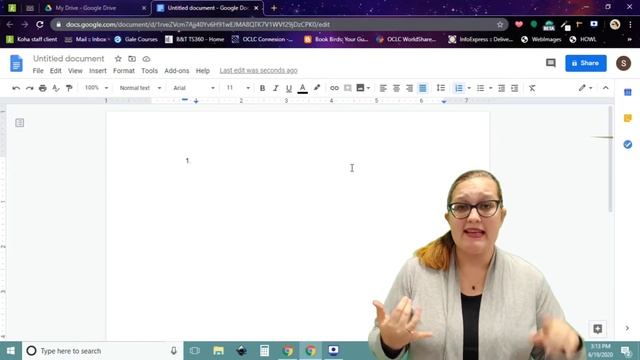Open the Arial font dropdown
Image resolution: width=640 pixels, height=360 pixels.
point(193,88)
